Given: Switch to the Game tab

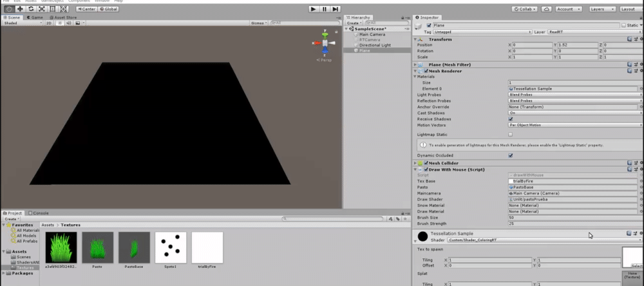Looking at the screenshot, I should (x=35, y=17).
